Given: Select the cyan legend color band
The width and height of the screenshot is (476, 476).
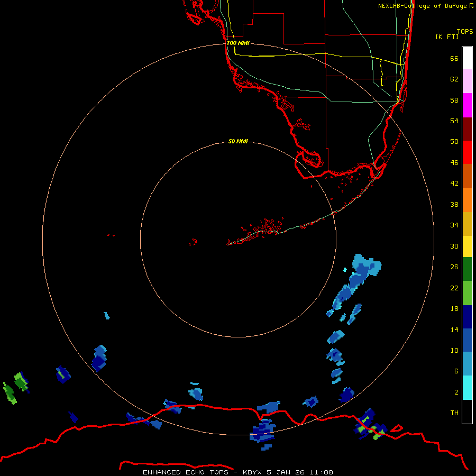Looking at the screenshot, I should (x=467, y=388).
